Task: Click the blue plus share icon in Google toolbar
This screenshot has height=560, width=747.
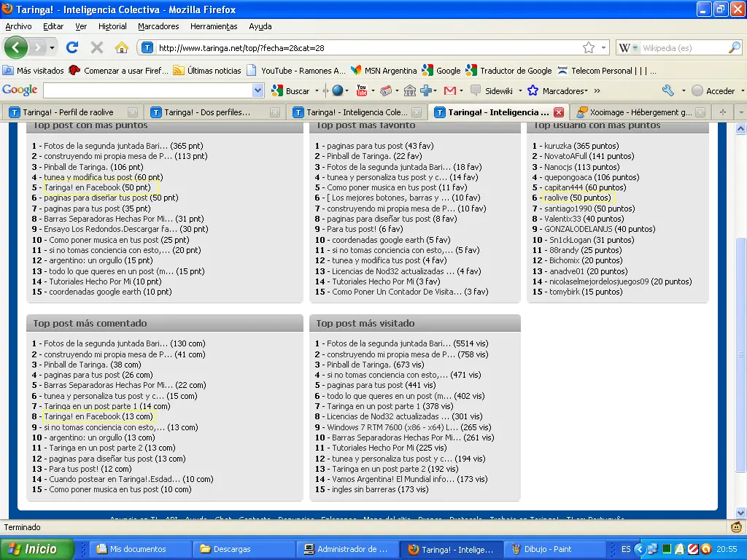Action: 426,90
